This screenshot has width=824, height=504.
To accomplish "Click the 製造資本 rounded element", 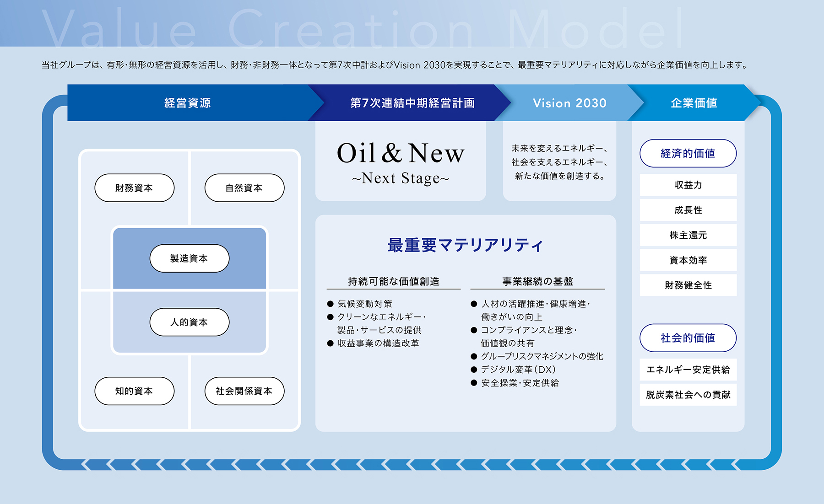I will (189, 258).
